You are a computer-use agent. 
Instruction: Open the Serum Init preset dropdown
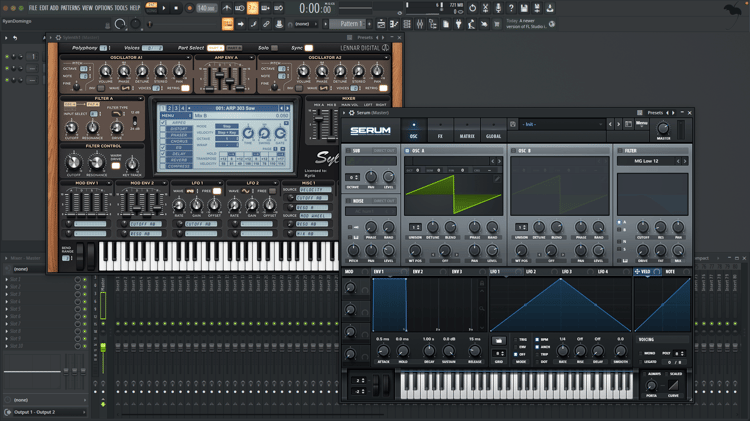pos(562,124)
